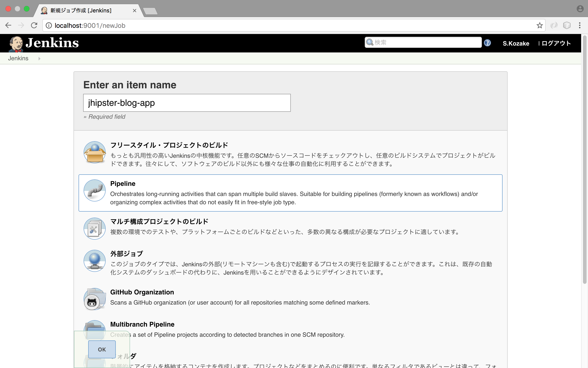588x368 pixels.
Task: Close the Jenkins browser tab
Action: pos(134,11)
